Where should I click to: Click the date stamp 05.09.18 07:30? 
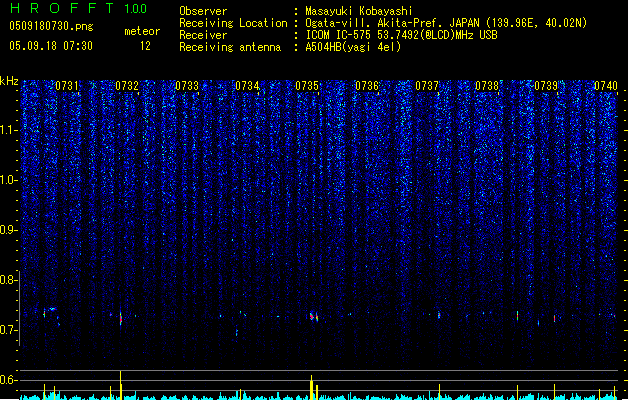51,46
